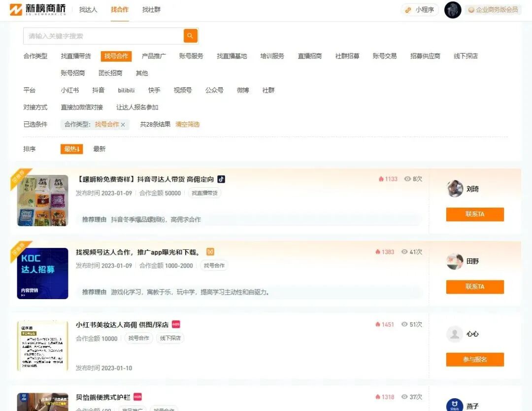Click 参与报名 button for 心心
The height and width of the screenshot is (411, 532).
pyautogui.click(x=475, y=359)
